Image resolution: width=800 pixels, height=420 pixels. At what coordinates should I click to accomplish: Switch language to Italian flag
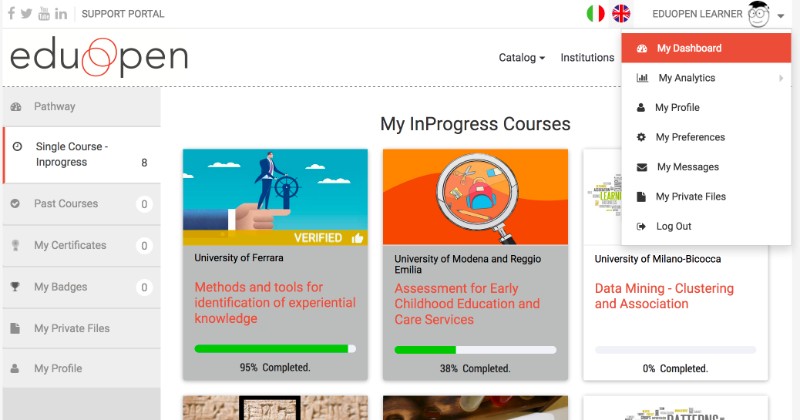click(596, 14)
